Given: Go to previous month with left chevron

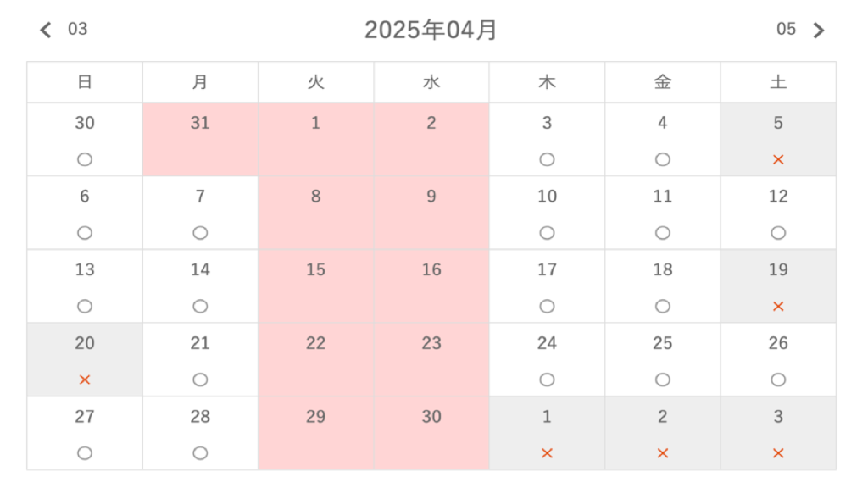Looking at the screenshot, I should [x=46, y=30].
